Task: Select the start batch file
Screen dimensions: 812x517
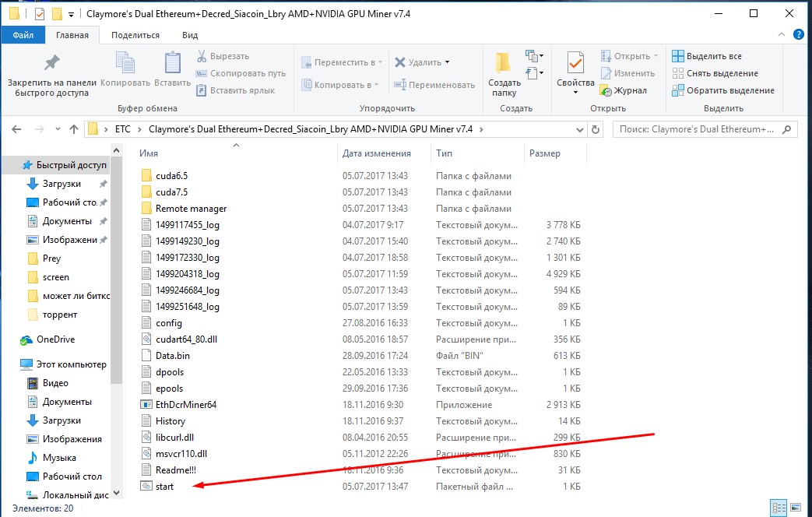Action: pos(164,487)
